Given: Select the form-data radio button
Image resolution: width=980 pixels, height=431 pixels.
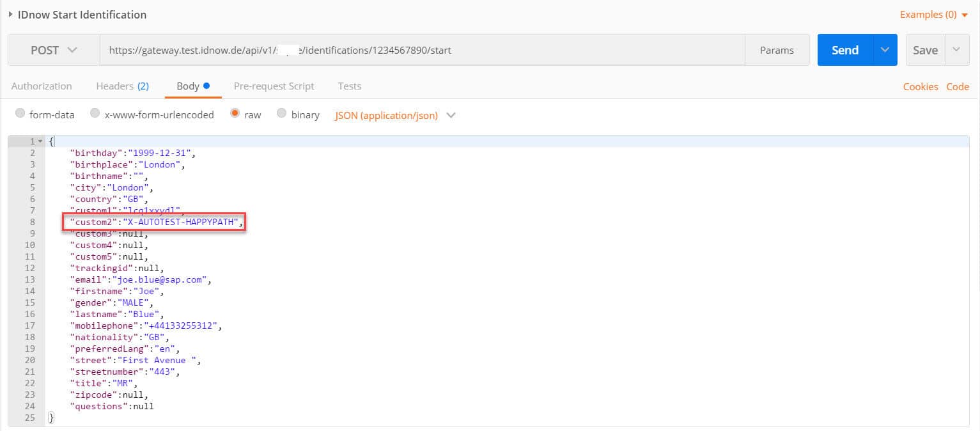Looking at the screenshot, I should click(x=20, y=114).
